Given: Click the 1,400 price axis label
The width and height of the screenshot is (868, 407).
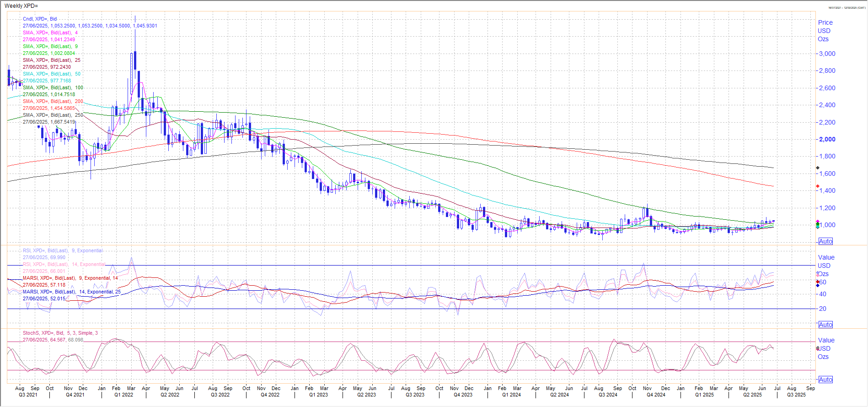Looking at the screenshot, I should coord(827,190).
